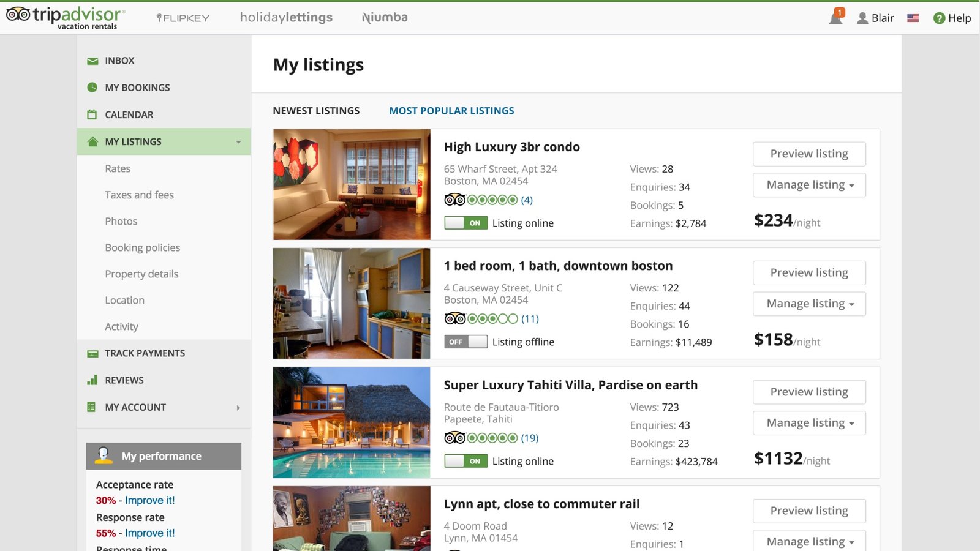Image resolution: width=980 pixels, height=551 pixels.
Task: Open Booking policies sidebar item
Action: (143, 247)
